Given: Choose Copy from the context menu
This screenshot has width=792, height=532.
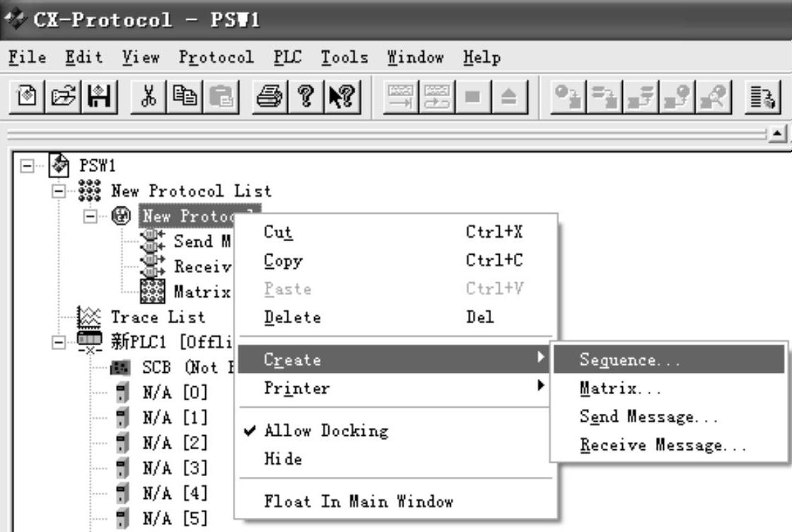Looking at the screenshot, I should pos(396,260).
